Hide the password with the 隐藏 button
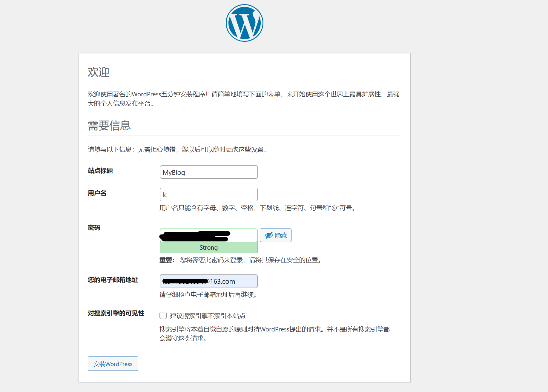Screen dimensions: 548x392 click(275, 235)
